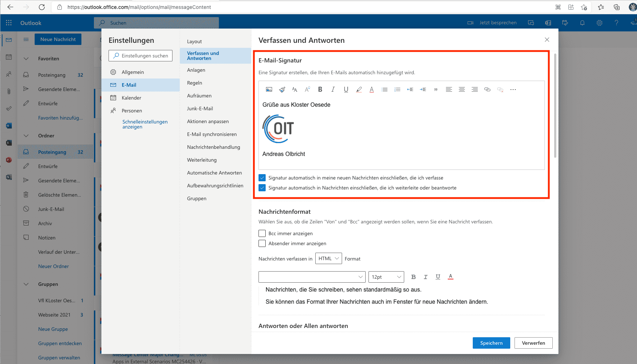Apply quote formatting in signature editor
637x364 pixels.
point(436,90)
